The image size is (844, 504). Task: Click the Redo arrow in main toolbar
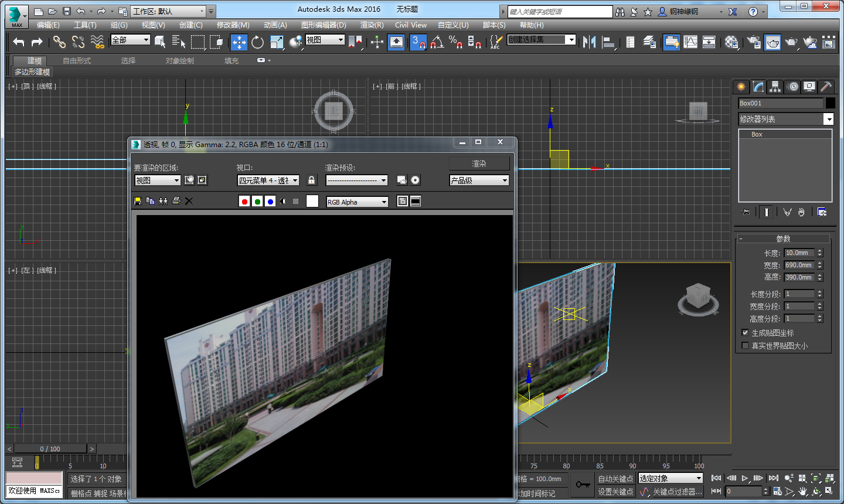click(x=37, y=42)
